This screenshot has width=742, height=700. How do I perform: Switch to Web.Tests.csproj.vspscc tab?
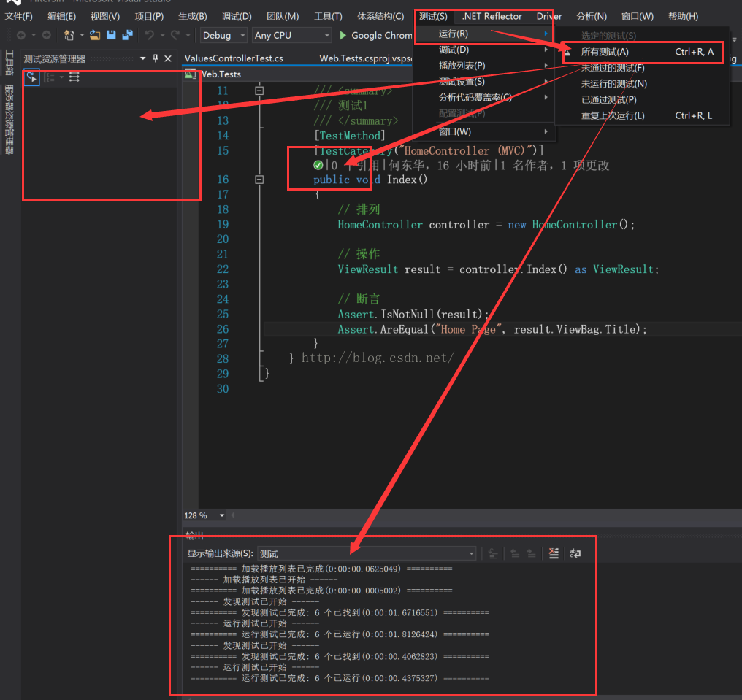point(365,58)
